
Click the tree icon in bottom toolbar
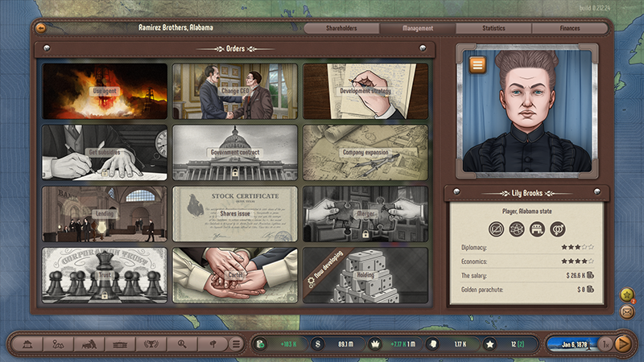coord(212,343)
